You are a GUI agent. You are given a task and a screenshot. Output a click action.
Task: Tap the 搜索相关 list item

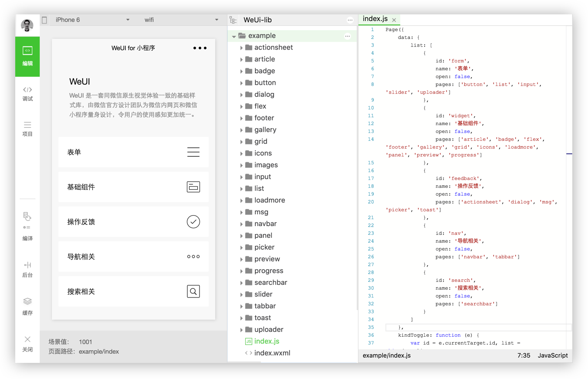pyautogui.click(x=133, y=291)
